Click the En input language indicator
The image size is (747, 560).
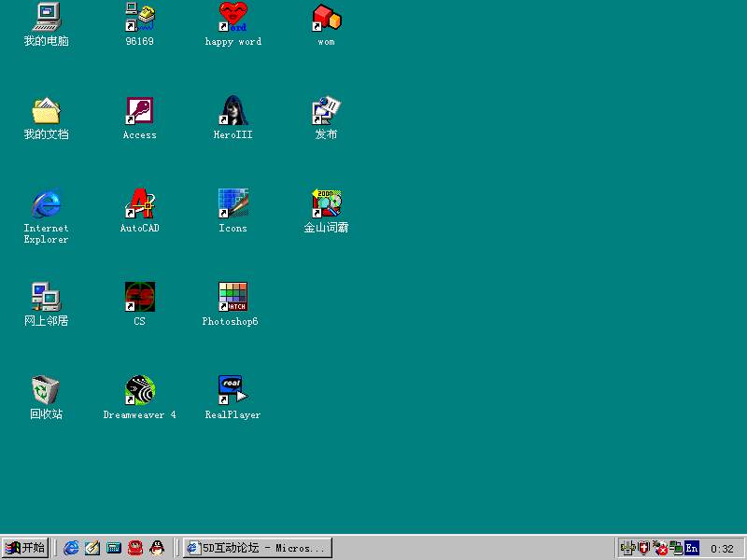pyautogui.click(x=692, y=549)
